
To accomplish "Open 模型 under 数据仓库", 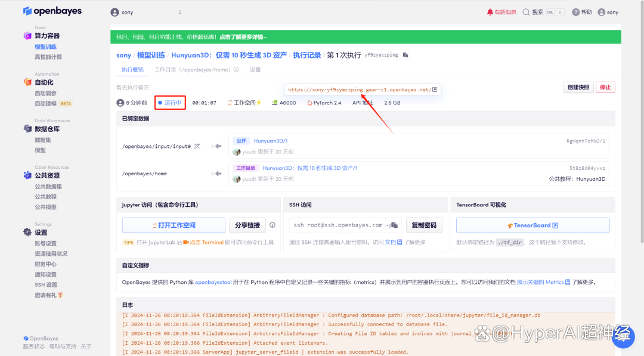I will 41,150.
